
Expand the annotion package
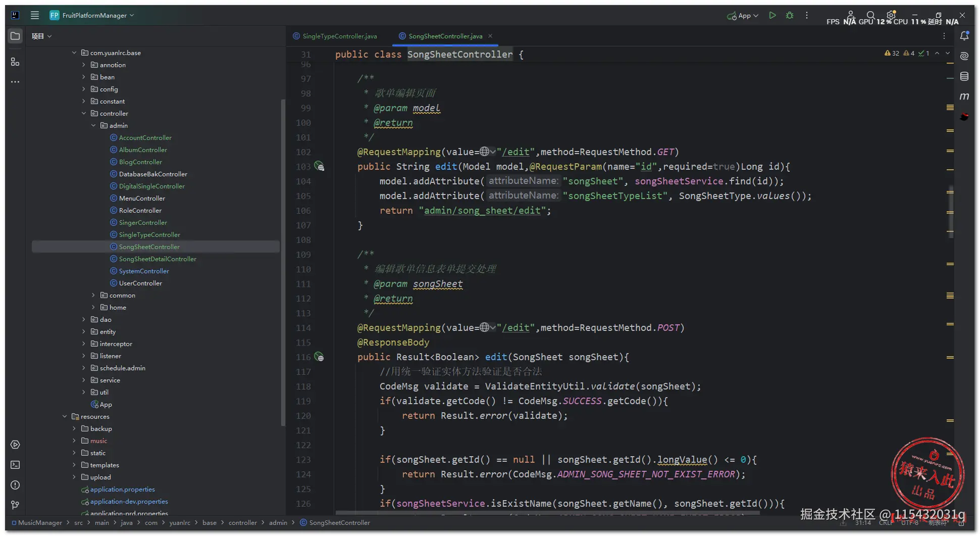84,65
